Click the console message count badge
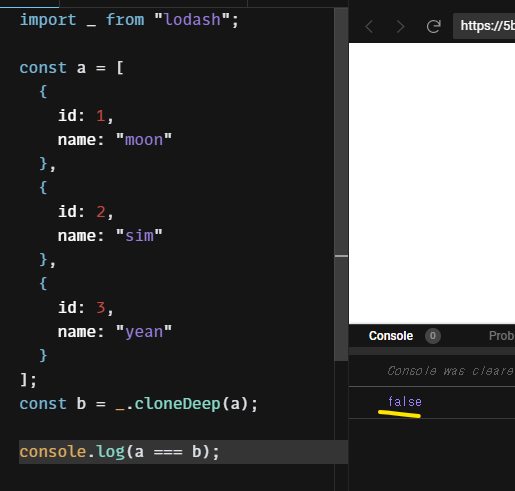The height and width of the screenshot is (491, 515). (433, 336)
